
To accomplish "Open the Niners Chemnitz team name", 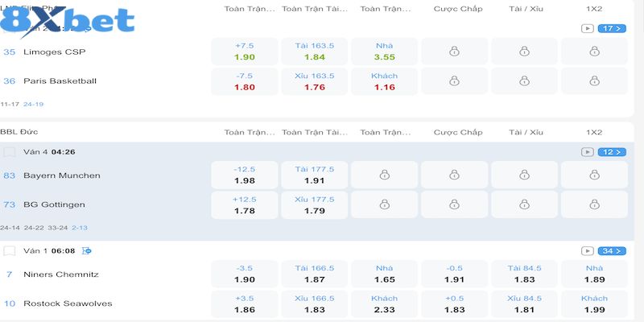I will point(61,275).
